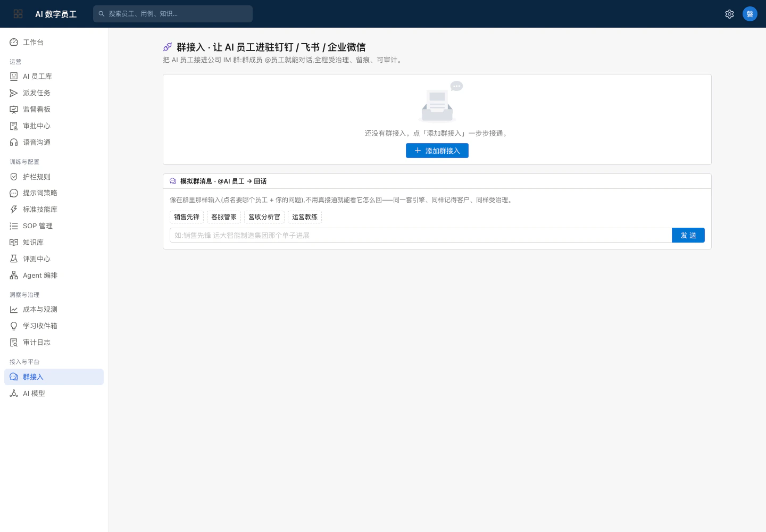The height and width of the screenshot is (532, 766).
Task: Click the 评测中心 flask icon
Action: [14, 259]
